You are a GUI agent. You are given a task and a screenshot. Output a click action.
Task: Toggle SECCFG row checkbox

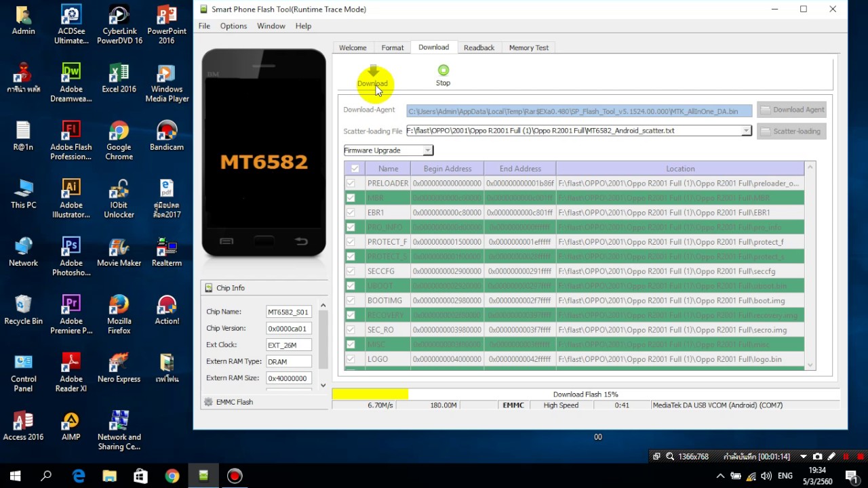pyautogui.click(x=351, y=270)
